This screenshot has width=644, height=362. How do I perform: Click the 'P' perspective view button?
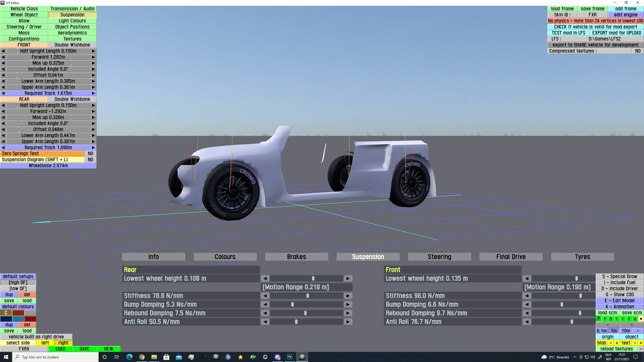pos(599,319)
